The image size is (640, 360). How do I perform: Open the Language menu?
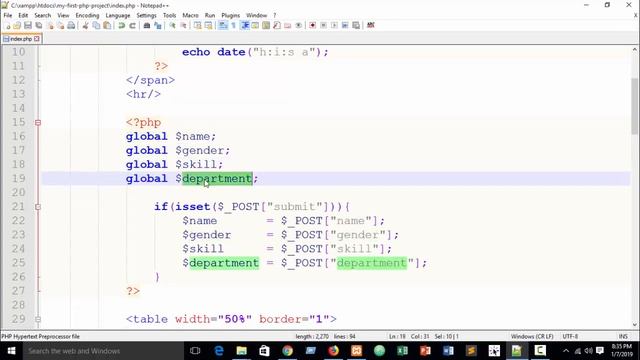point(118,15)
